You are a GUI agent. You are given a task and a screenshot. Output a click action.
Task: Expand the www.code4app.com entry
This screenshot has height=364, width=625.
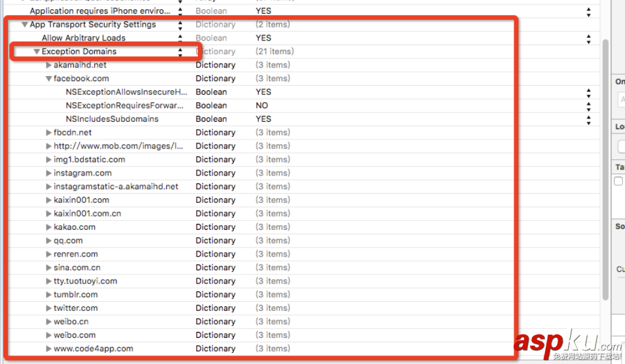point(48,349)
